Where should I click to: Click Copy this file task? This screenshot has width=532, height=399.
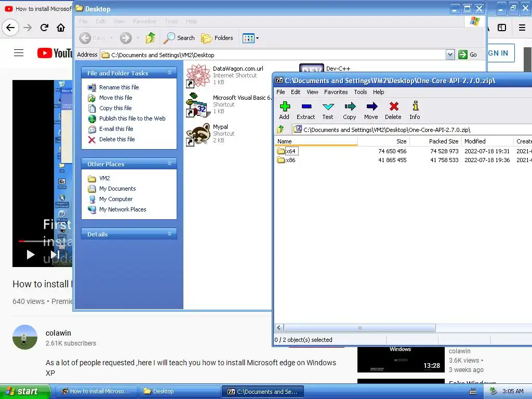[x=110, y=108]
